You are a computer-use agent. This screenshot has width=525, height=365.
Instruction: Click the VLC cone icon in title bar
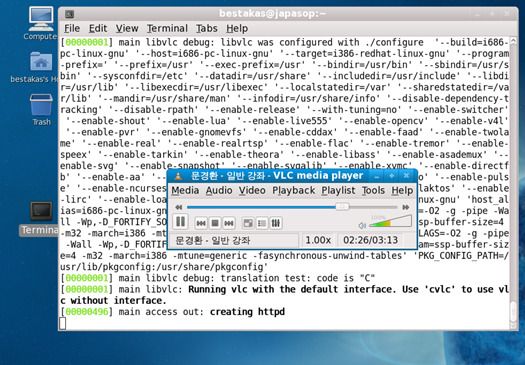pyautogui.click(x=178, y=175)
